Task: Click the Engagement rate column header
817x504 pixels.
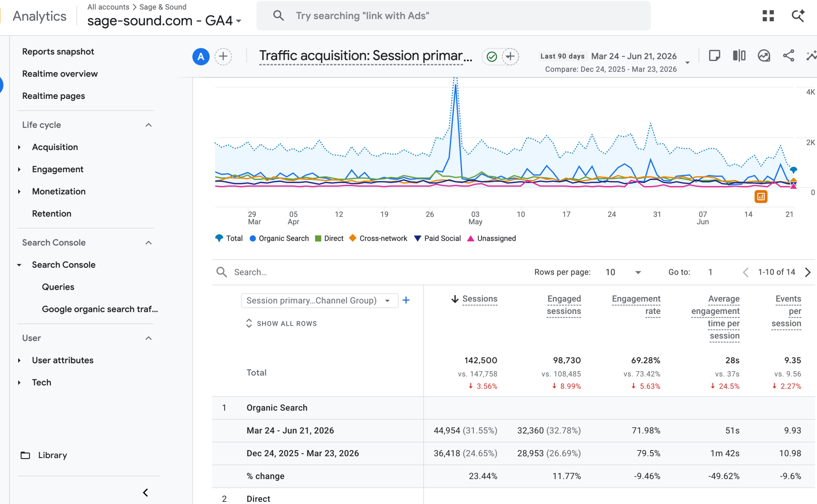Action: [x=636, y=305]
